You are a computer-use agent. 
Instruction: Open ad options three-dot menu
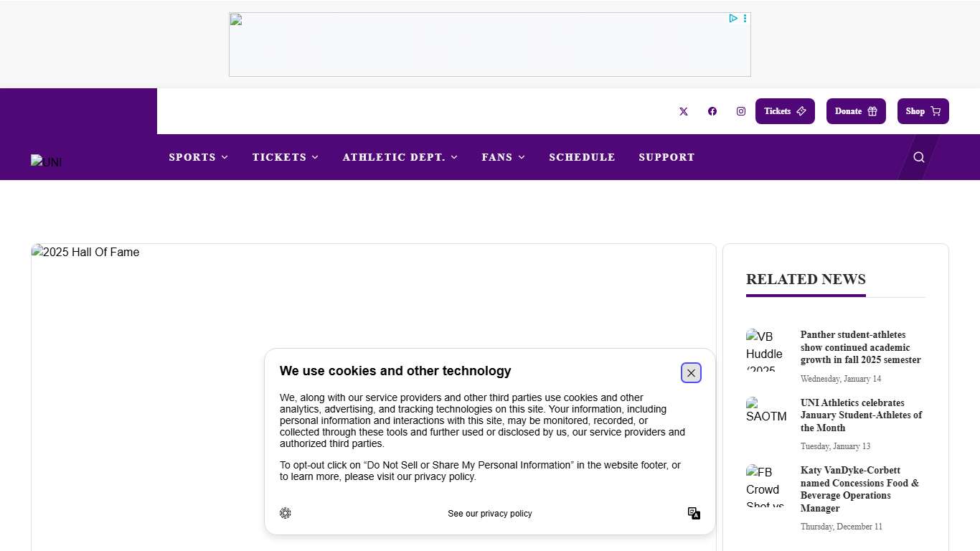(745, 19)
